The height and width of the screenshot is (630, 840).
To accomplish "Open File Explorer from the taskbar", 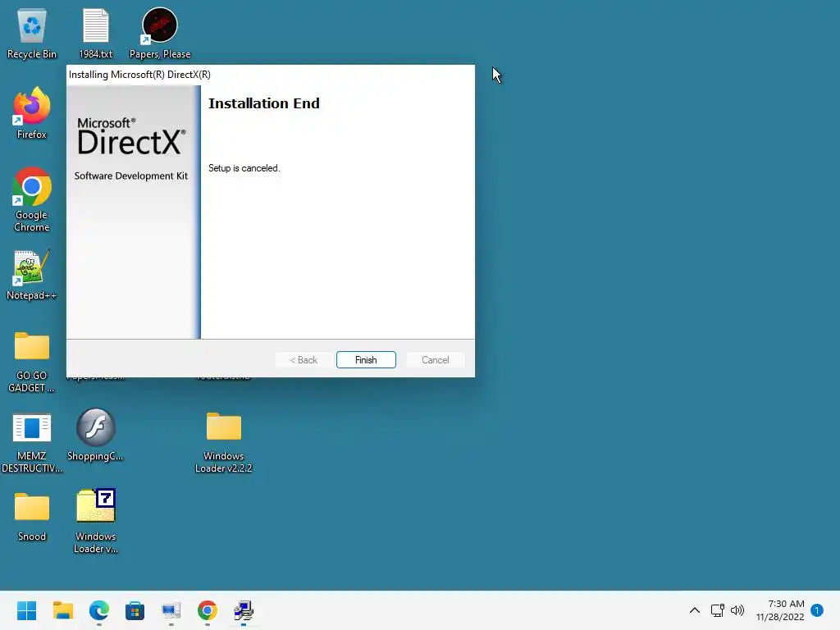I will [x=62, y=610].
